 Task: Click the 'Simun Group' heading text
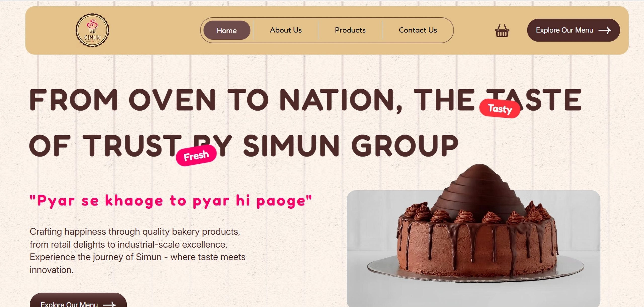coord(351,145)
